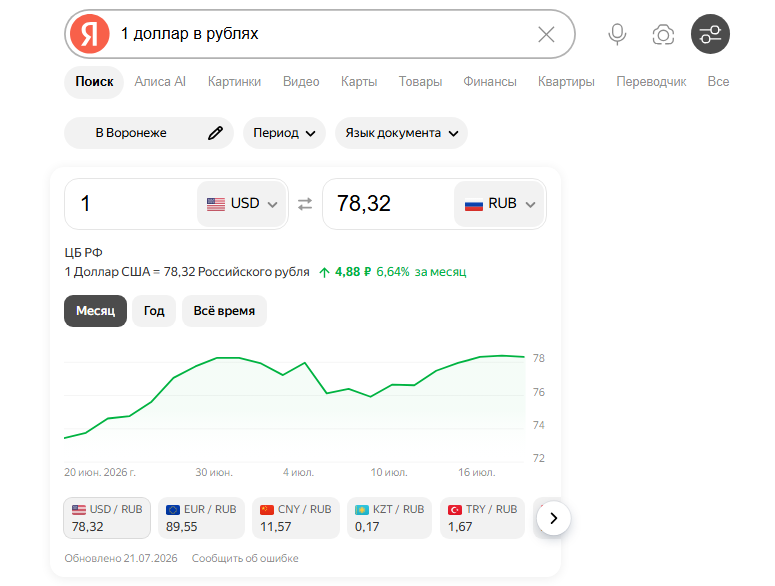This screenshot has height=586, width=775.
Task: Switch to Квартиры tab
Action: pos(566,82)
